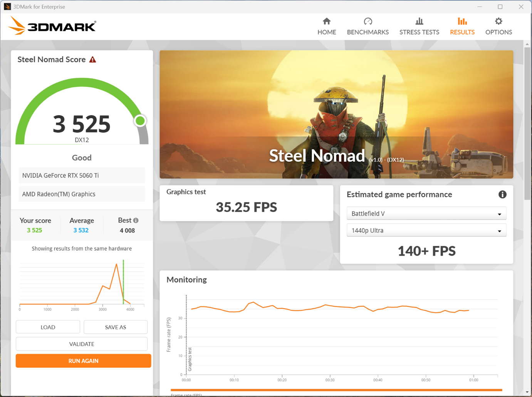
Task: Click the VALIDATE button
Action: point(82,344)
